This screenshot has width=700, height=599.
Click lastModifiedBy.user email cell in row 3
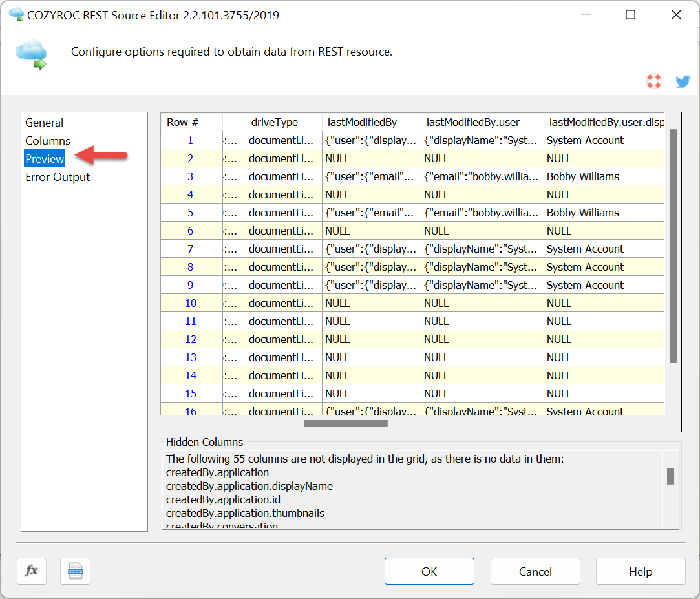(482, 177)
